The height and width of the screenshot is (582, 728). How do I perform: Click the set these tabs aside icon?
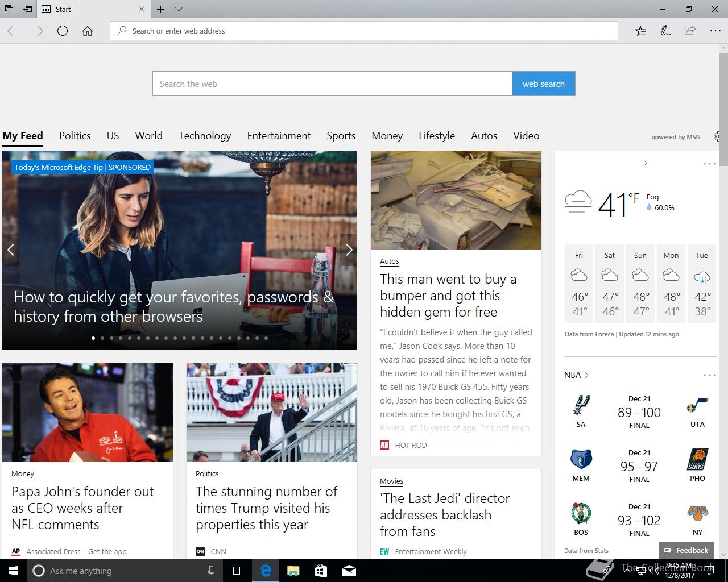click(x=27, y=9)
